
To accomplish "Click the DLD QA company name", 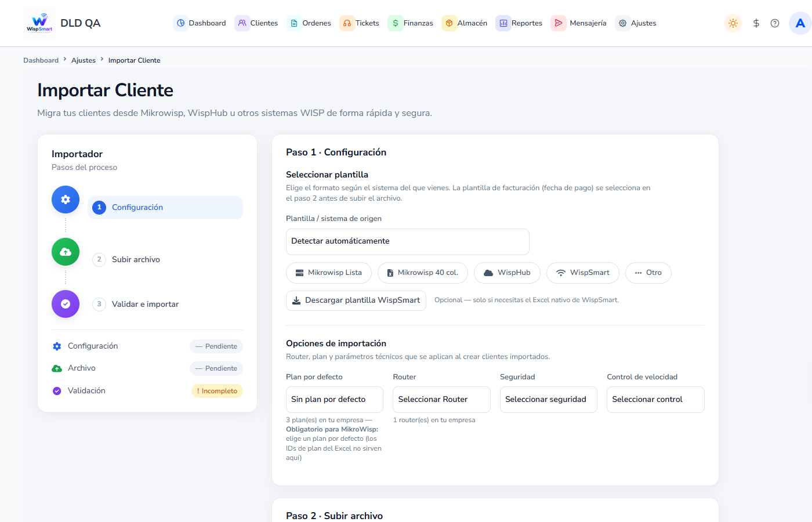I will coord(81,23).
